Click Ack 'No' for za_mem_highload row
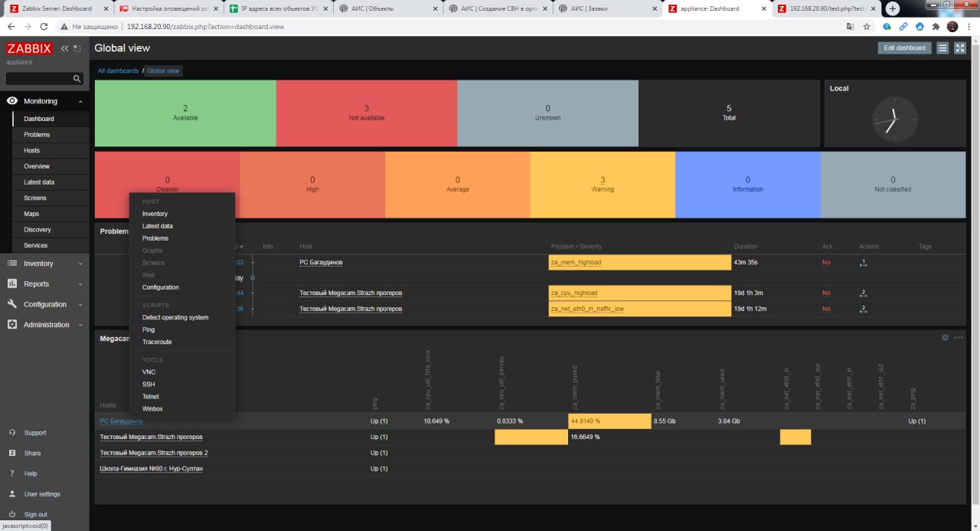Viewport: 980px width, 531px height. coord(826,262)
